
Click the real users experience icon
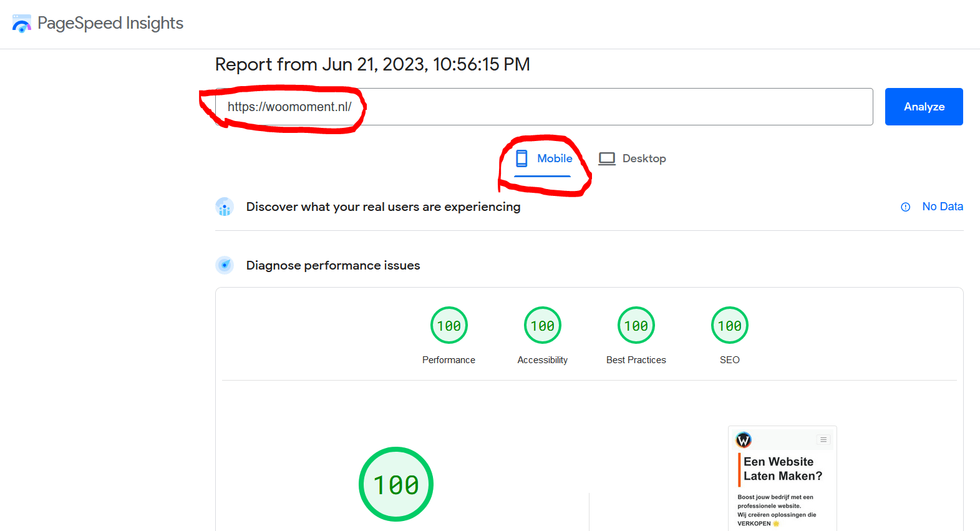pos(225,207)
